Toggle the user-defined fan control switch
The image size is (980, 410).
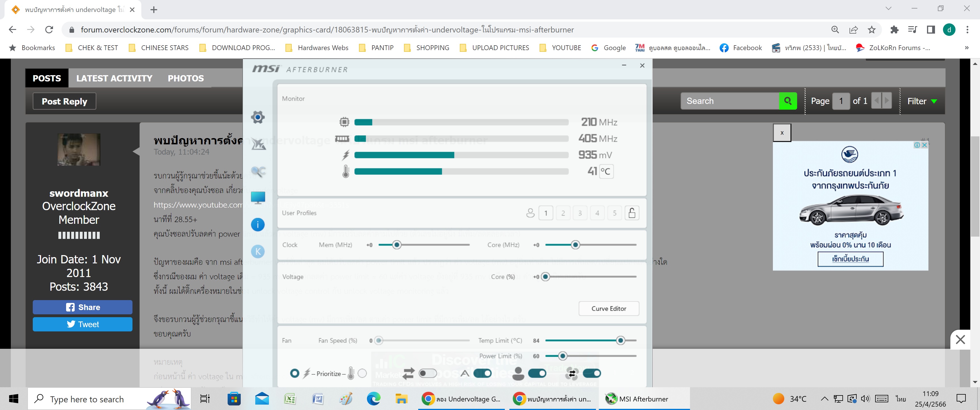[537, 374]
